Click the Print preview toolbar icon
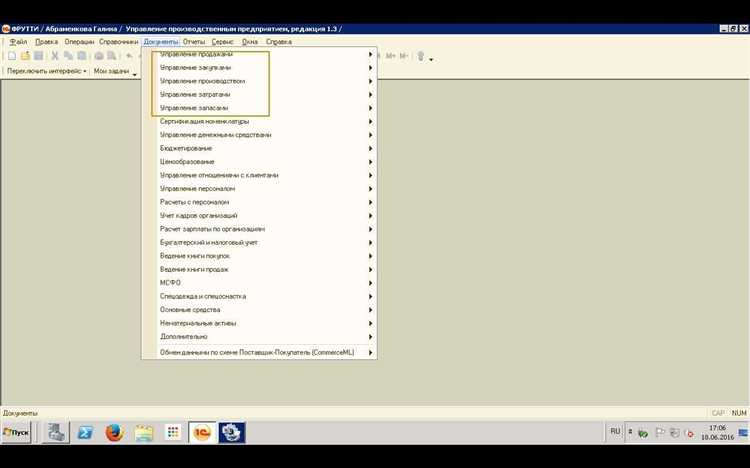The image size is (750, 468). coord(112,56)
